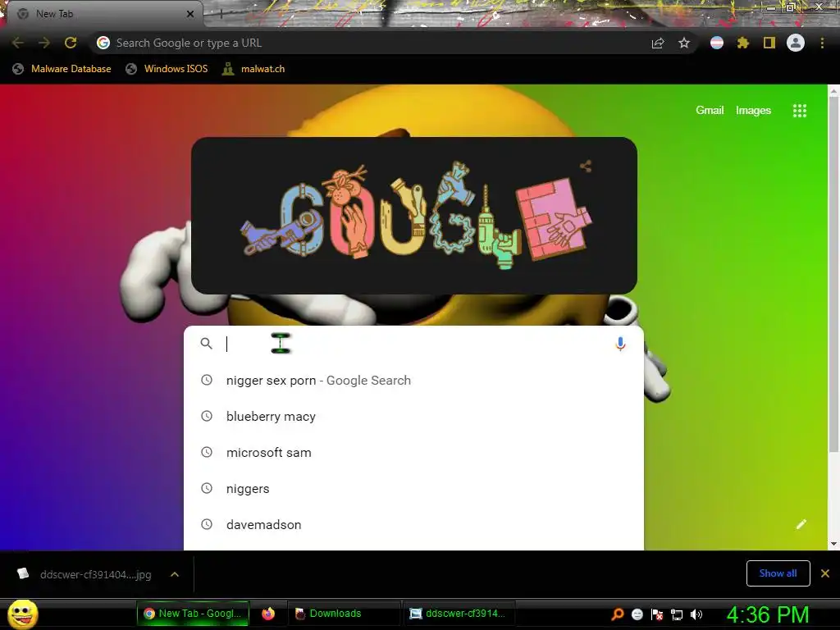Click the browser forward arrow

click(44, 43)
